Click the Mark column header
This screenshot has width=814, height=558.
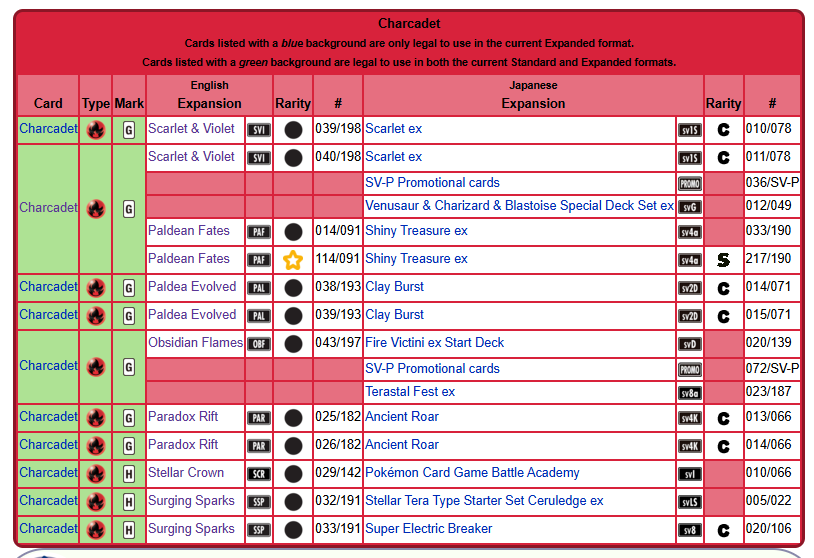point(129,103)
